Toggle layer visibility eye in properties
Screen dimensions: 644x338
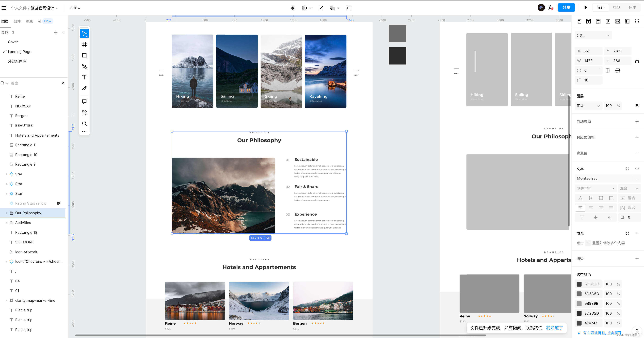[x=637, y=106]
